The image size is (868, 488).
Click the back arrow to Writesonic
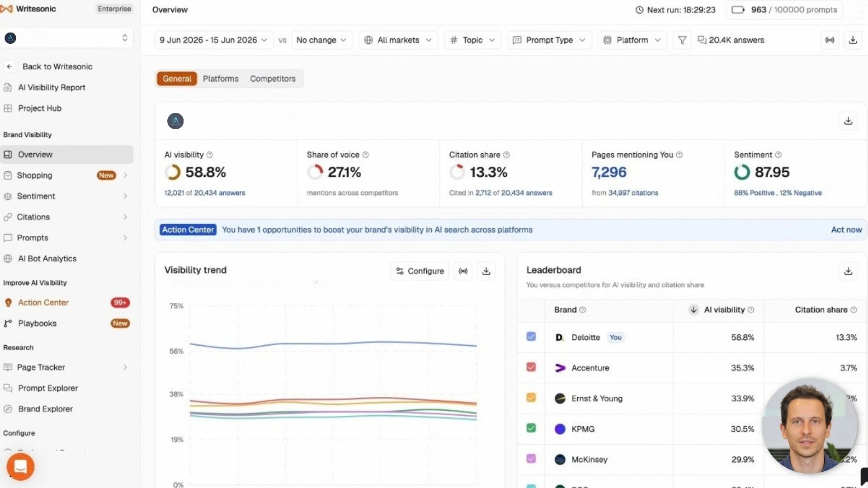pyautogui.click(x=9, y=67)
